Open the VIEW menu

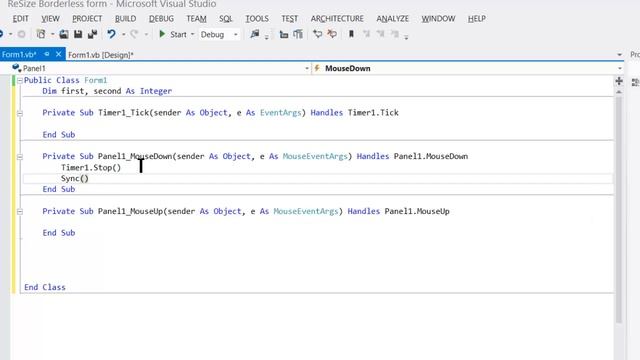click(50, 18)
